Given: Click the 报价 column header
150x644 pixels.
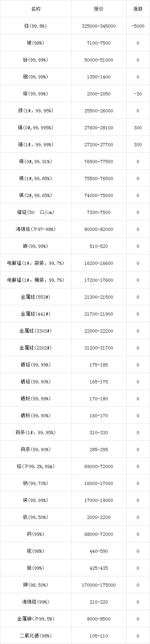Looking at the screenshot, I should (x=98, y=9).
